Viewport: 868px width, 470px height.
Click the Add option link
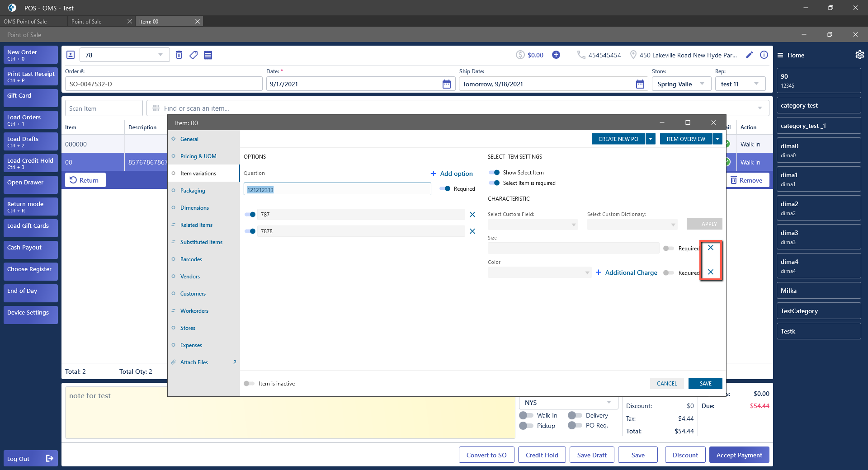tap(452, 174)
